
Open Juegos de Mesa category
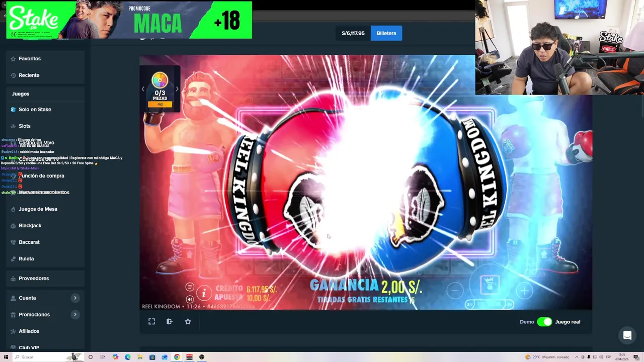(38, 209)
